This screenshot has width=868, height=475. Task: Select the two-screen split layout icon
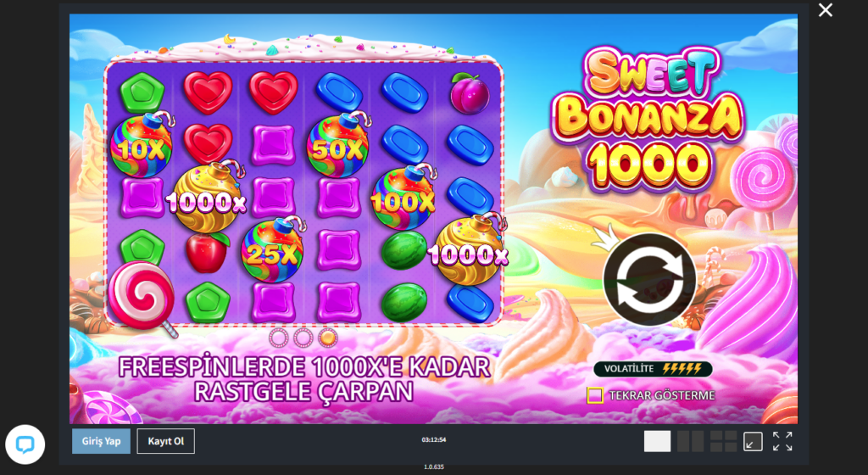click(690, 441)
